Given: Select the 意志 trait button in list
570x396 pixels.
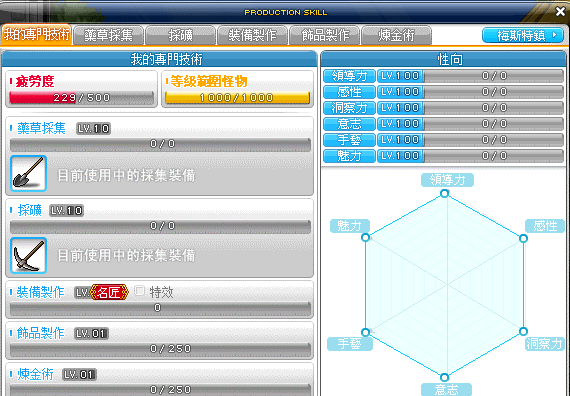Looking at the screenshot, I should (349, 124).
